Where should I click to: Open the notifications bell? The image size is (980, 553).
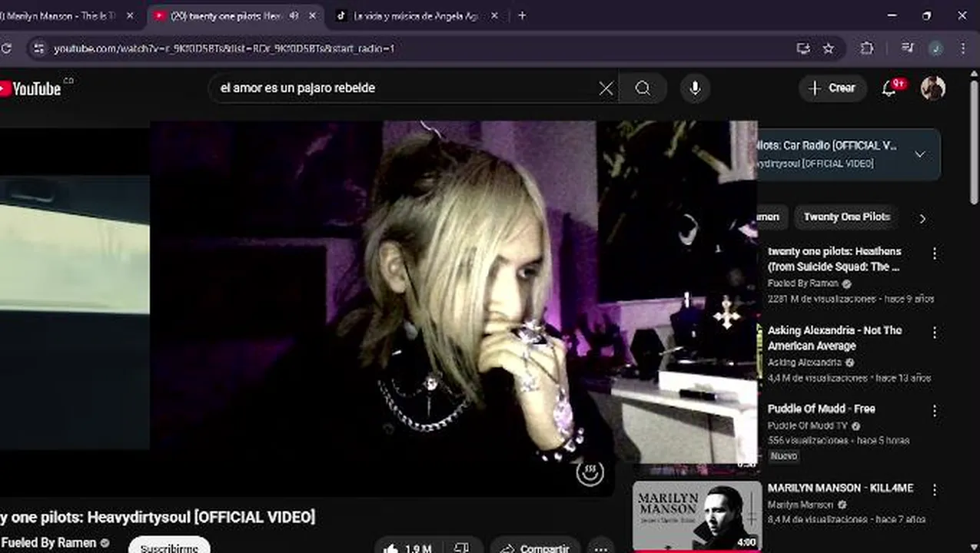(890, 88)
